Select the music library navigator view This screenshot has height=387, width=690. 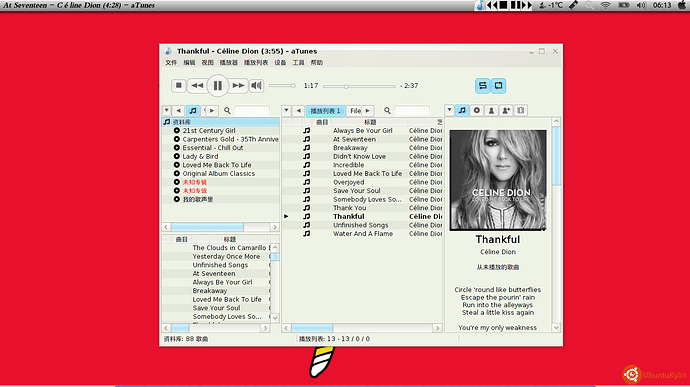(193, 111)
